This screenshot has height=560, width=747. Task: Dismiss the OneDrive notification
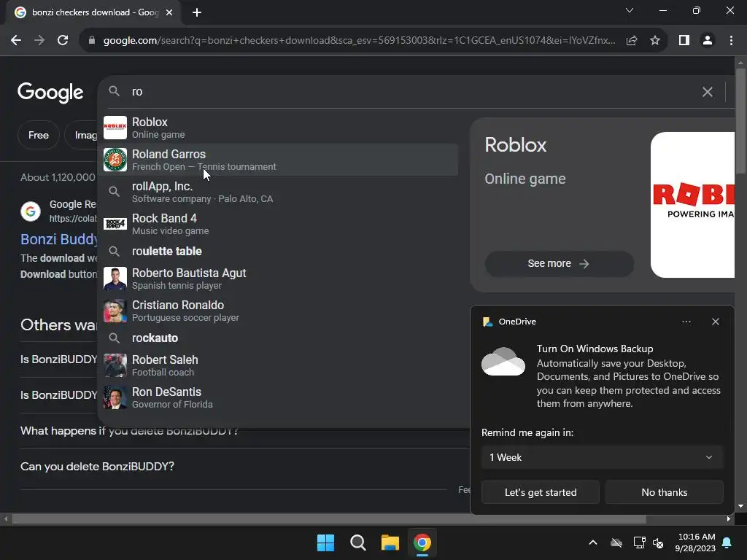coord(716,322)
